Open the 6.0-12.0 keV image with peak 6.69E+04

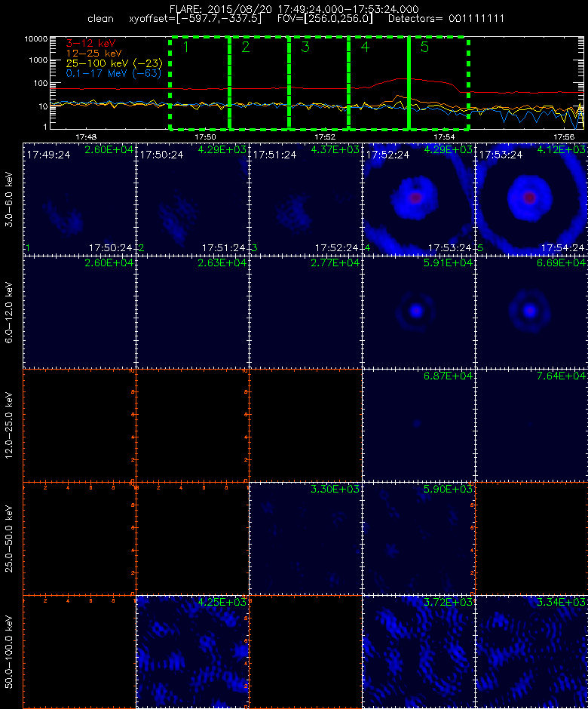pos(531,312)
